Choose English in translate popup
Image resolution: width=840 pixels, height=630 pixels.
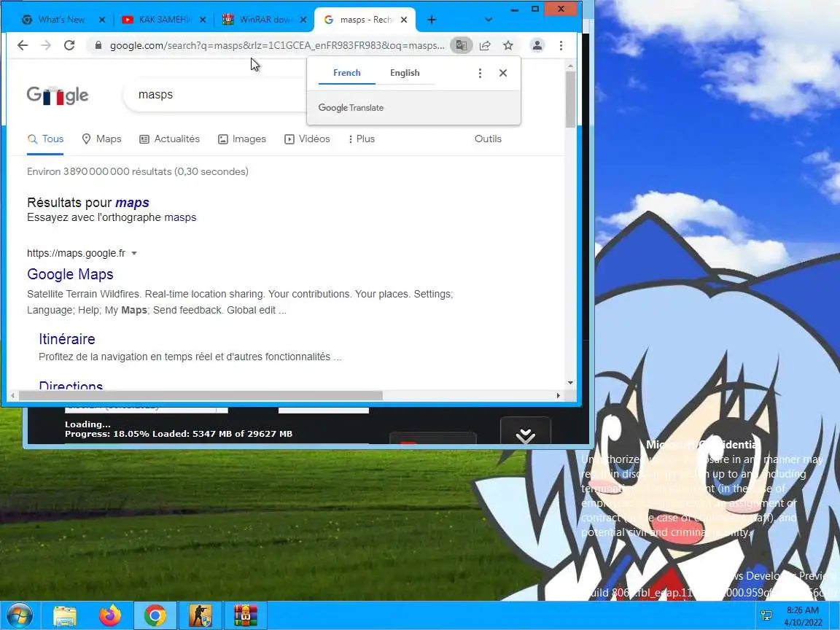pyautogui.click(x=405, y=73)
